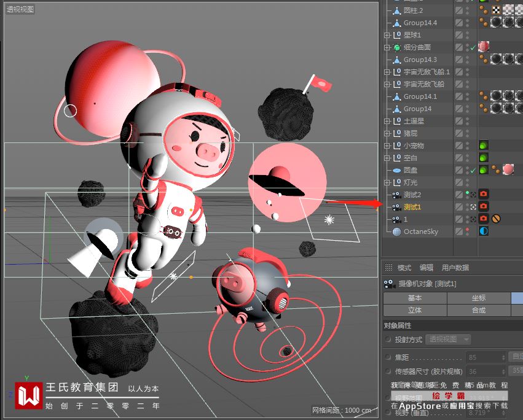Expand the 星球1 group

(x=387, y=35)
